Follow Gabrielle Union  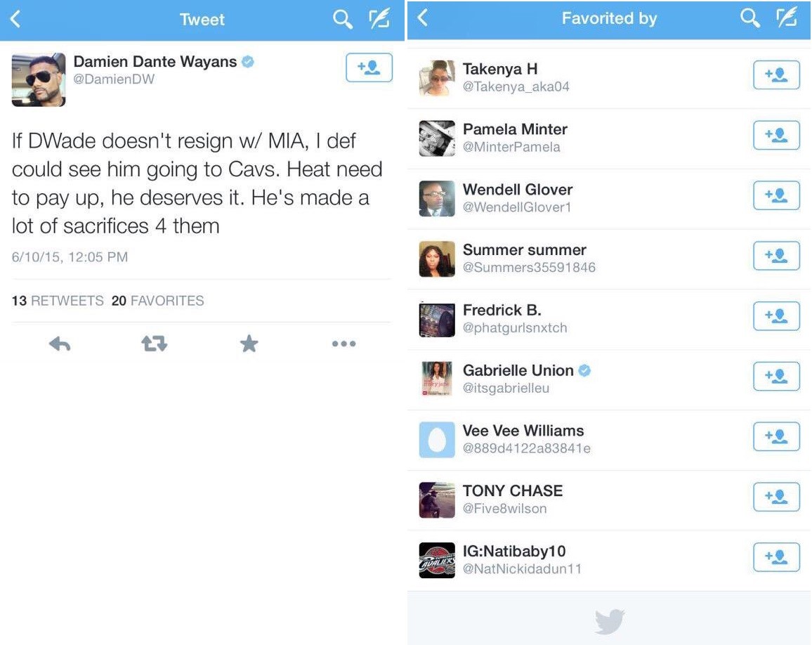tap(776, 377)
